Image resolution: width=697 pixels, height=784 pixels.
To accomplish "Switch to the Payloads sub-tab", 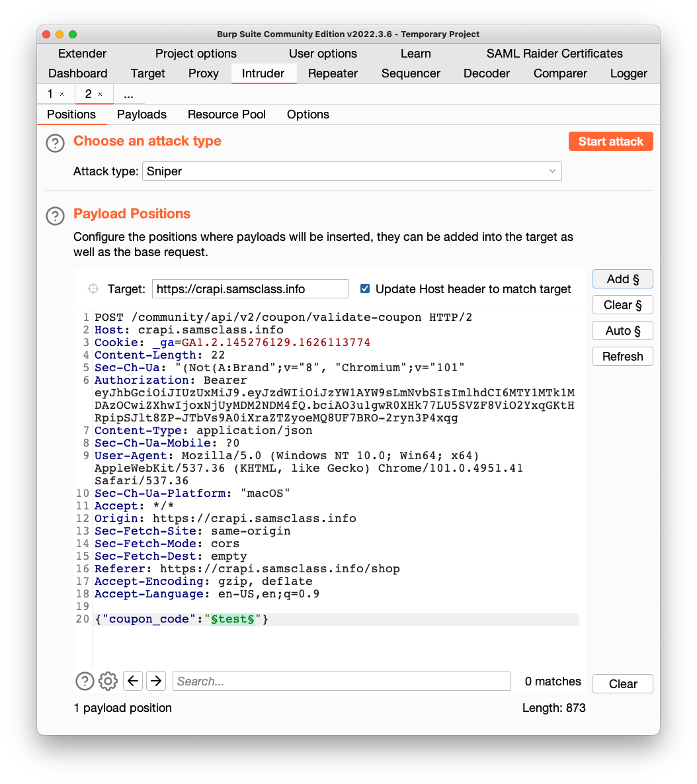I will point(142,114).
